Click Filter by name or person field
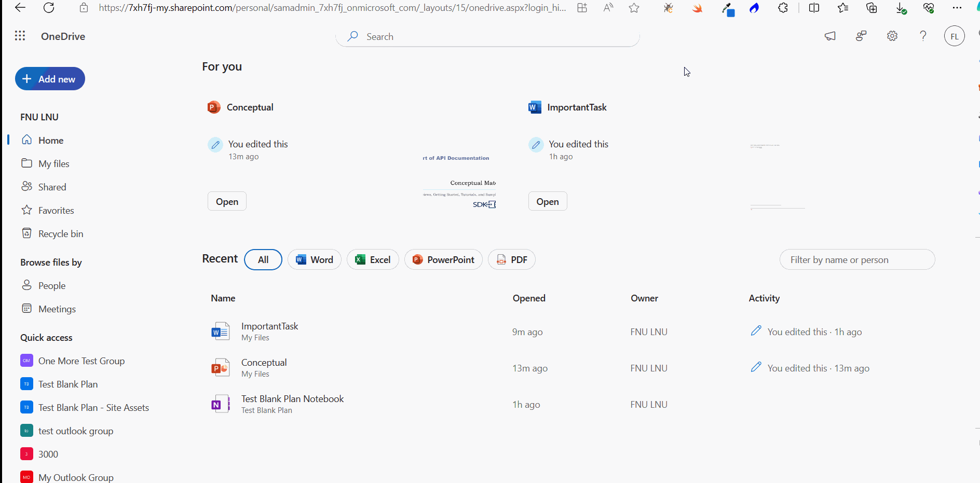The width and height of the screenshot is (980, 483). pyautogui.click(x=857, y=259)
